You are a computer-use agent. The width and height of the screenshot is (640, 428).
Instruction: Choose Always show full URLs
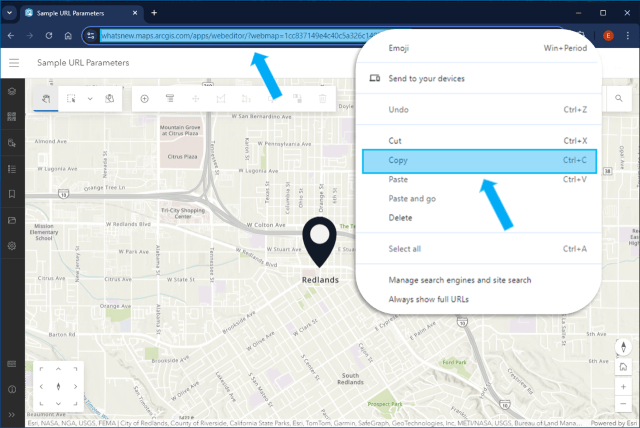click(479, 299)
